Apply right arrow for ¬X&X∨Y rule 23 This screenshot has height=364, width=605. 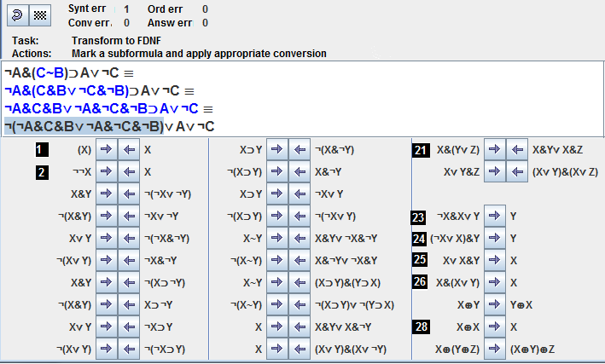coord(496,217)
